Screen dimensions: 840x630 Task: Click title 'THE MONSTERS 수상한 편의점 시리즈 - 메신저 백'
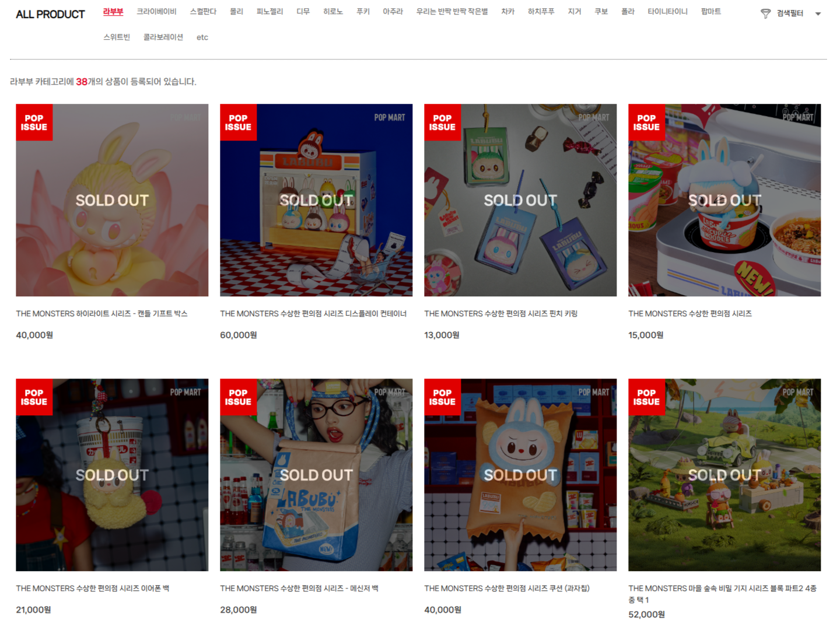click(x=299, y=589)
